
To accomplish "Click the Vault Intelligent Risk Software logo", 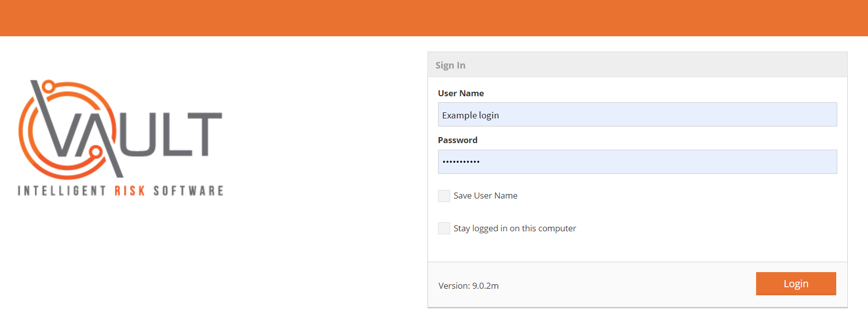I will click(120, 138).
